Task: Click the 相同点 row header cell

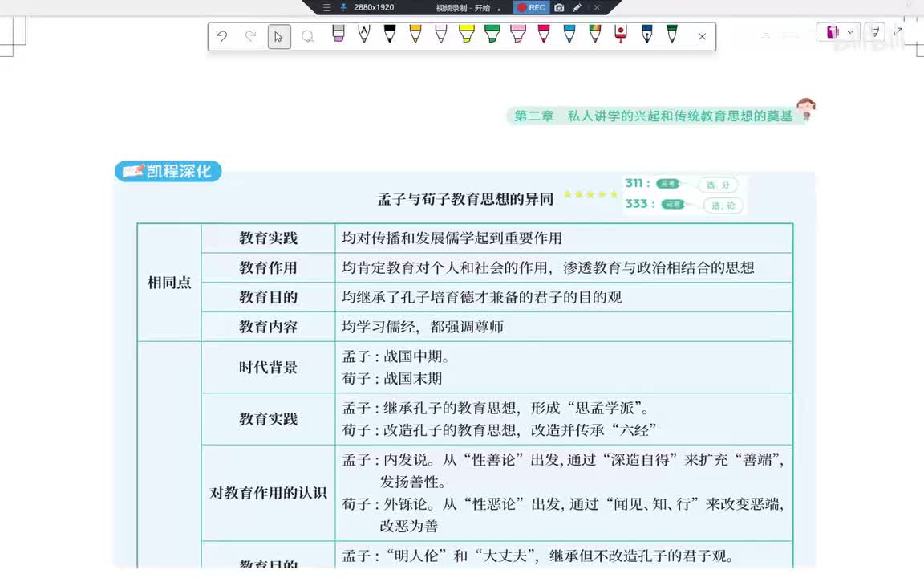Action: (170, 283)
